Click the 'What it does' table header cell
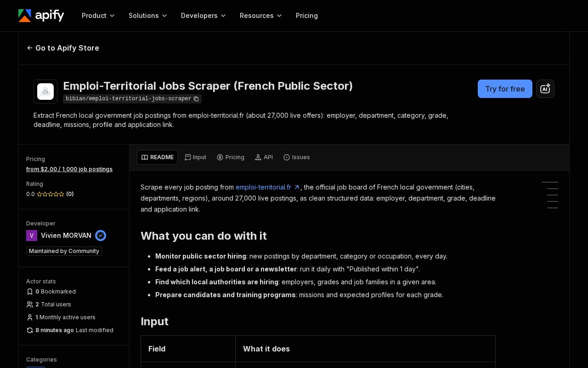This screenshot has height=368, width=588. tap(365, 349)
